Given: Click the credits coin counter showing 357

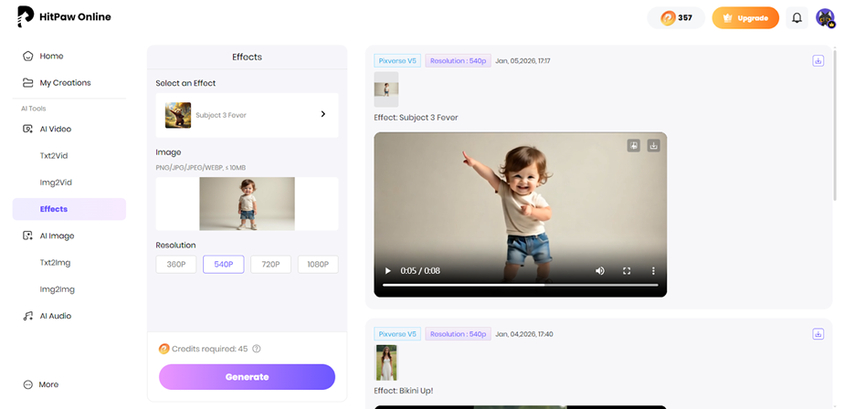Looking at the screenshot, I should click(677, 18).
